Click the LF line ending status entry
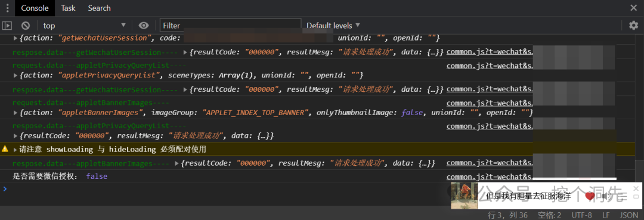Screen dimensions: 644x220 click(606, 215)
